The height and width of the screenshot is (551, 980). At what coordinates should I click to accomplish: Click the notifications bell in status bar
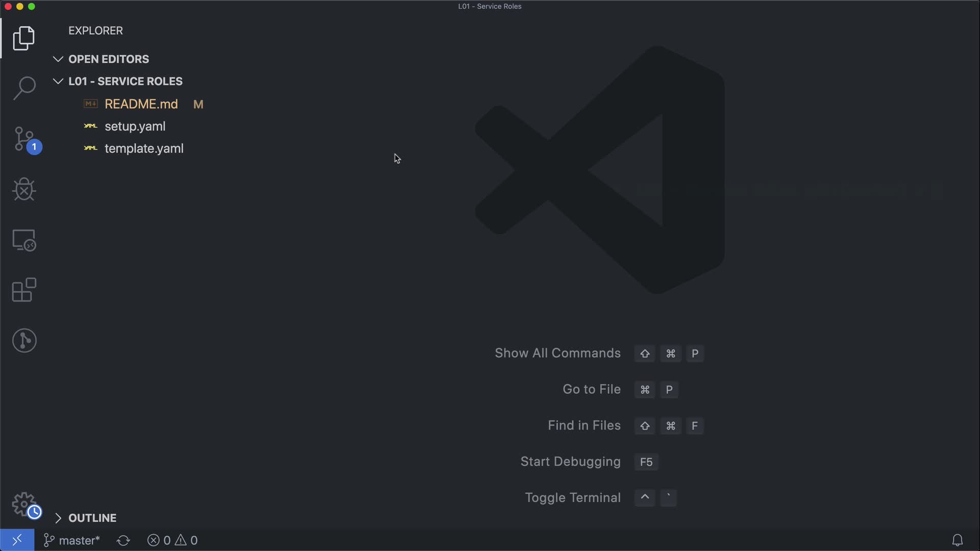click(x=957, y=540)
